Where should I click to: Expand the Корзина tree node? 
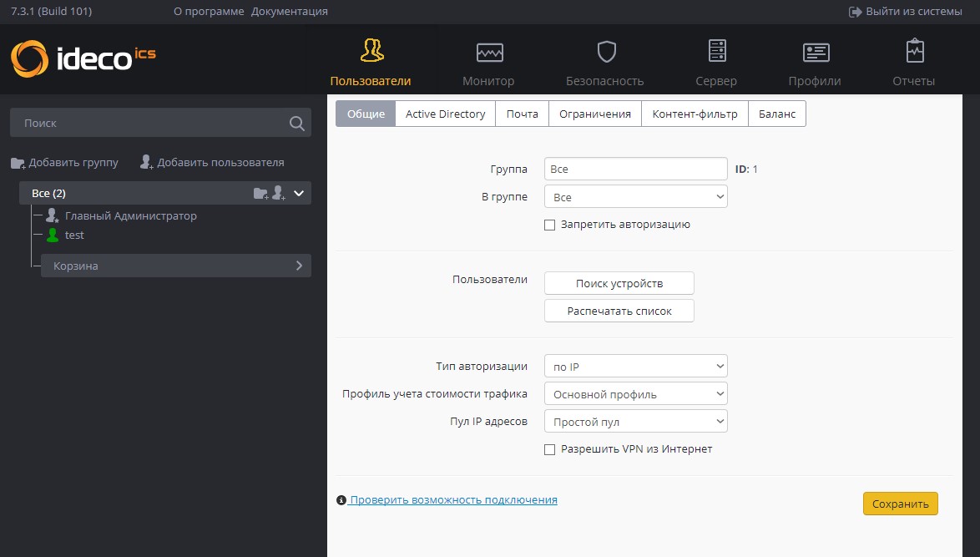click(x=299, y=266)
